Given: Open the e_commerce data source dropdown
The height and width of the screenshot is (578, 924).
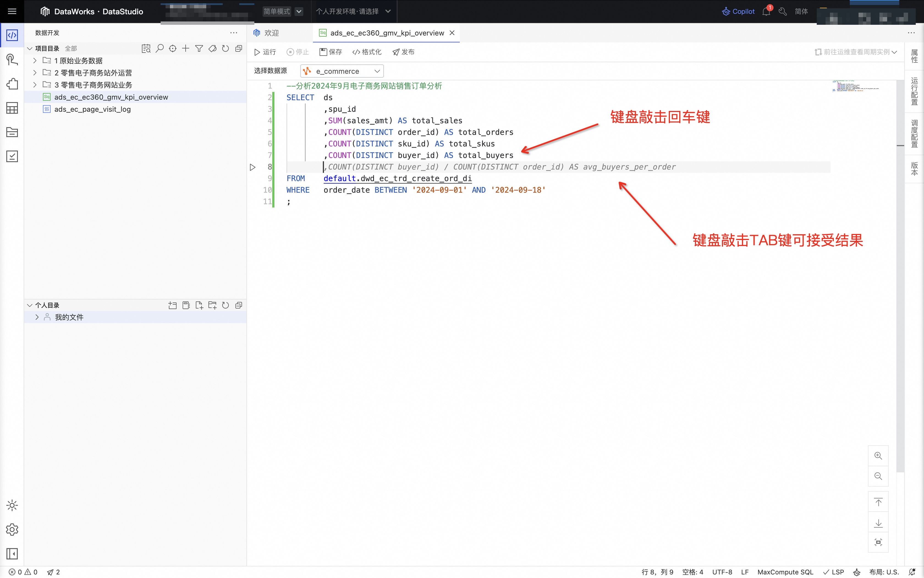Looking at the screenshot, I should pos(342,71).
